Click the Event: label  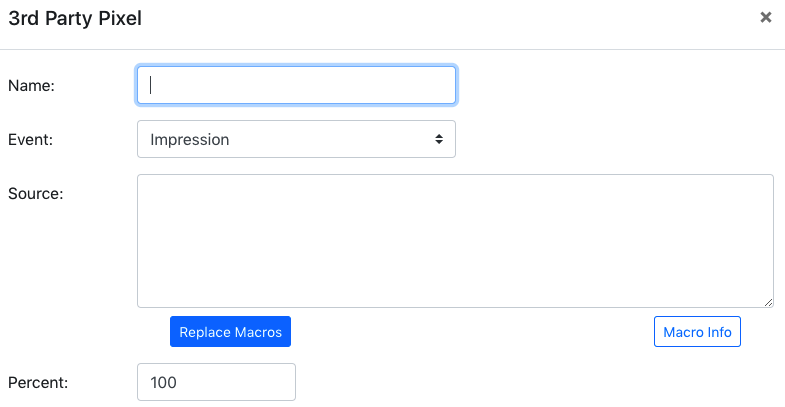(30, 140)
